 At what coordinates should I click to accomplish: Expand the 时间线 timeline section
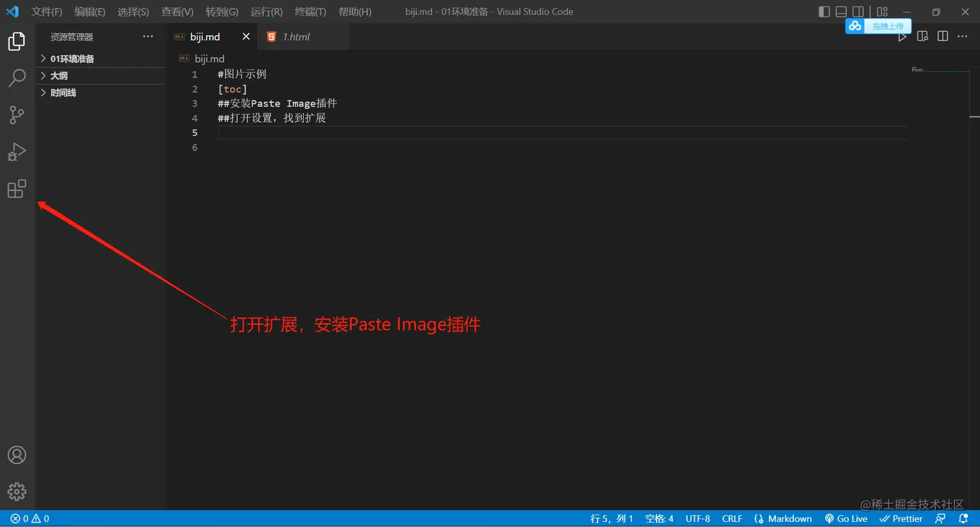[101, 93]
